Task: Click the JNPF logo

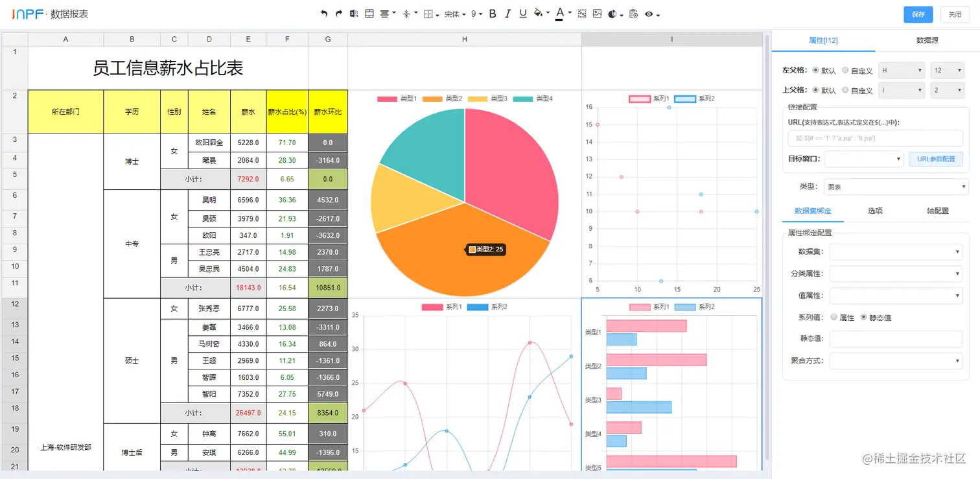Action: pos(29,14)
